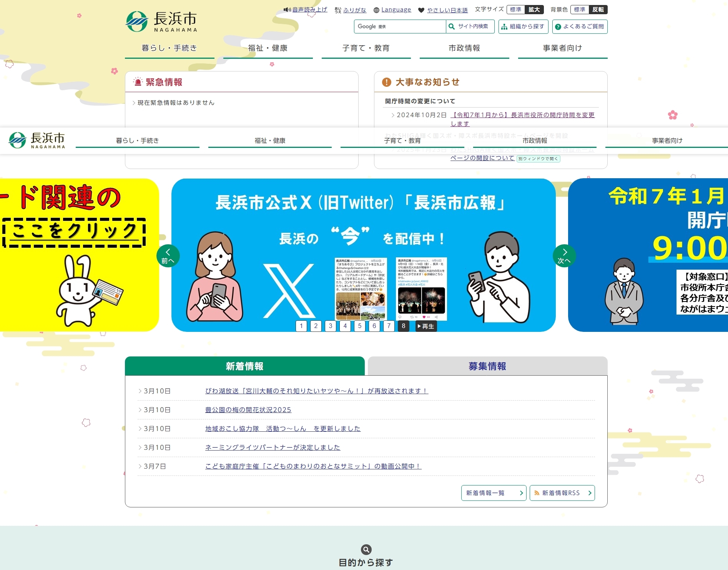Open 組織から探す organization chart icon

coord(505,27)
